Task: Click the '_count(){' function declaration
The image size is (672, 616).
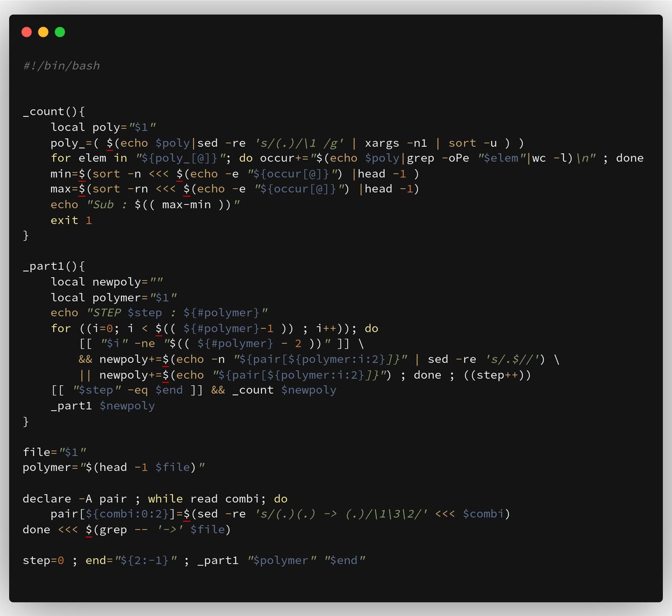Action: pos(54,111)
